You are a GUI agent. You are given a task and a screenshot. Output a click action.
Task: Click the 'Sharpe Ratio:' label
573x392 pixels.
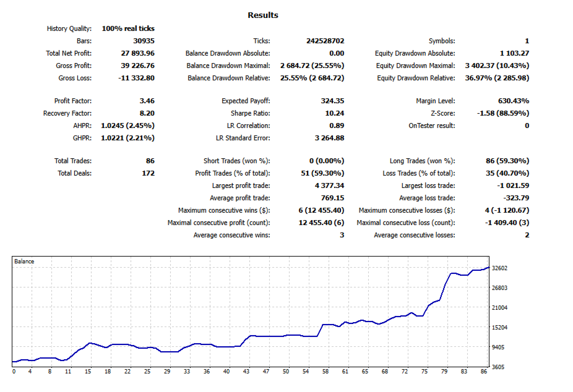point(251,113)
